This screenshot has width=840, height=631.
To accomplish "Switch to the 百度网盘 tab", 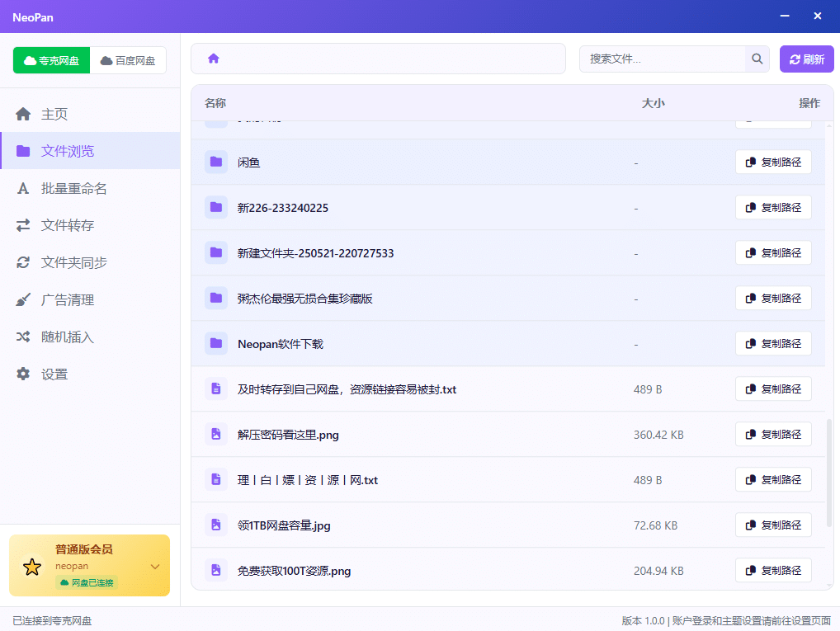I will click(128, 60).
